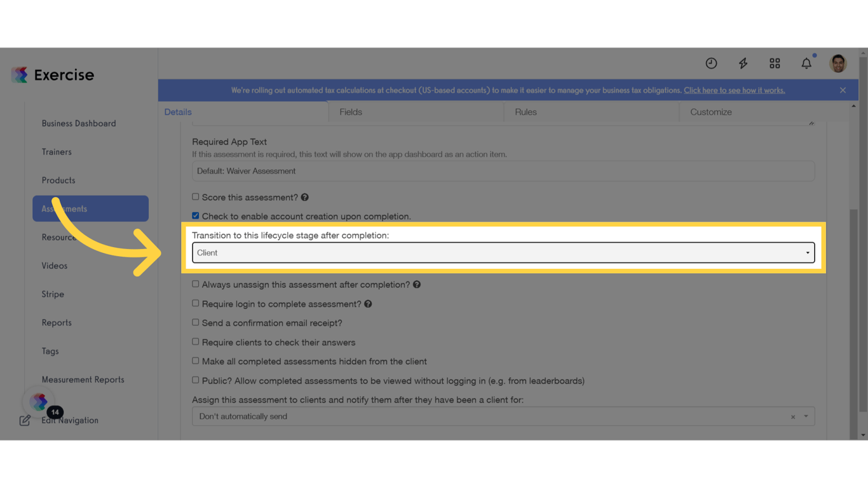Go to Tags

[x=50, y=351]
